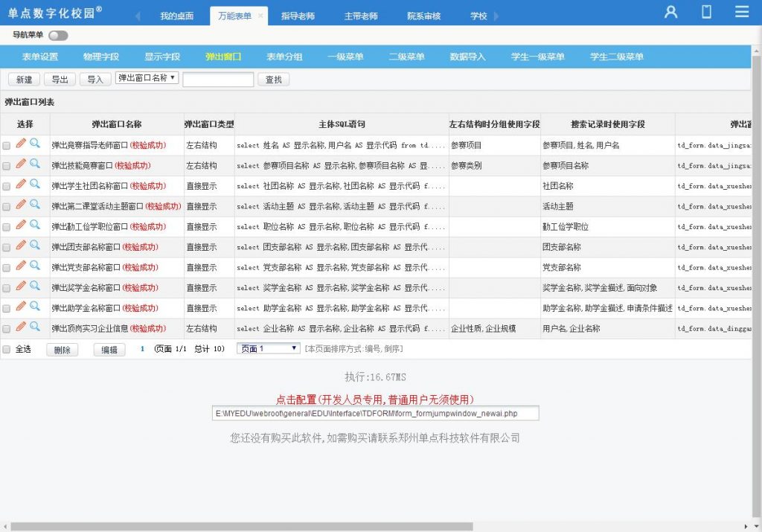View magnifier for 弹出党支部名称窗口 row

click(x=34, y=266)
